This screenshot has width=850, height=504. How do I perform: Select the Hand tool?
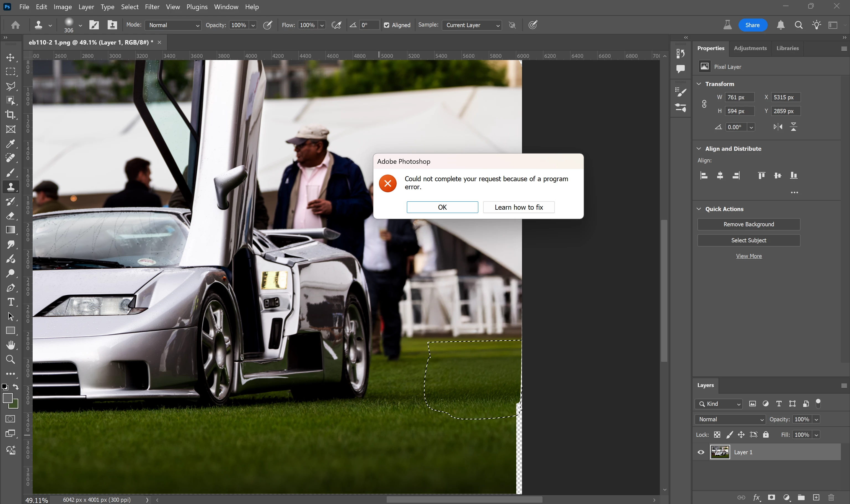[x=11, y=345]
